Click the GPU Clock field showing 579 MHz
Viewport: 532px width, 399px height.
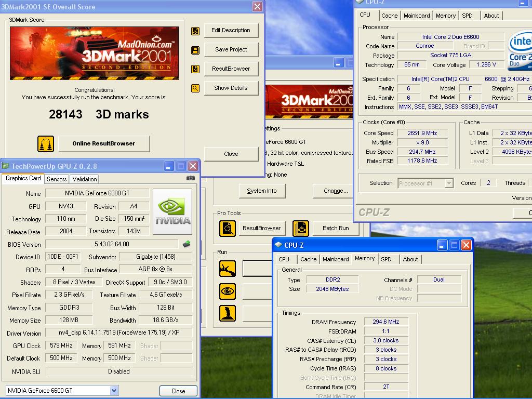[x=61, y=345]
